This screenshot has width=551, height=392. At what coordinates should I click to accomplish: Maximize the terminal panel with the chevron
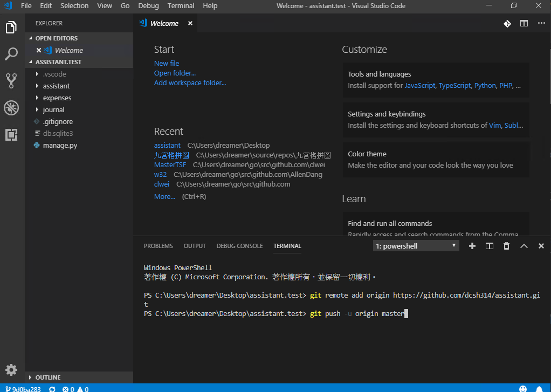coord(524,246)
